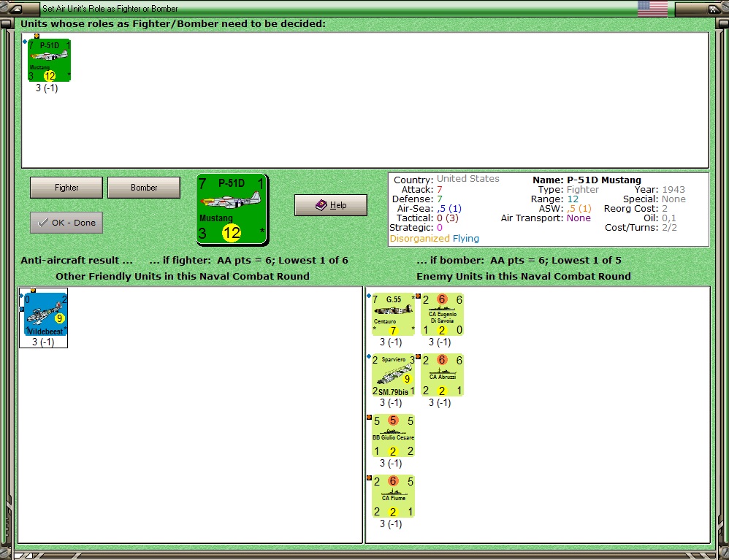The width and height of the screenshot is (729, 560).
Task: Click the Type value Fighter
Action: [x=583, y=190]
